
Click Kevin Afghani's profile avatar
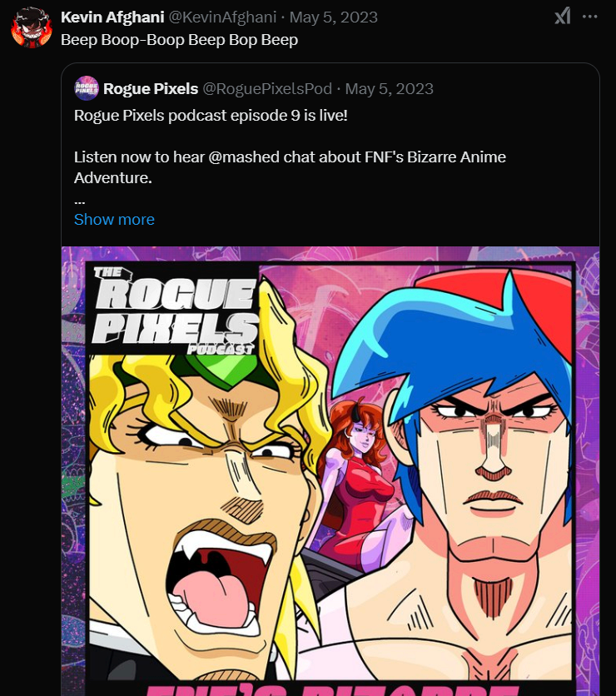32,27
